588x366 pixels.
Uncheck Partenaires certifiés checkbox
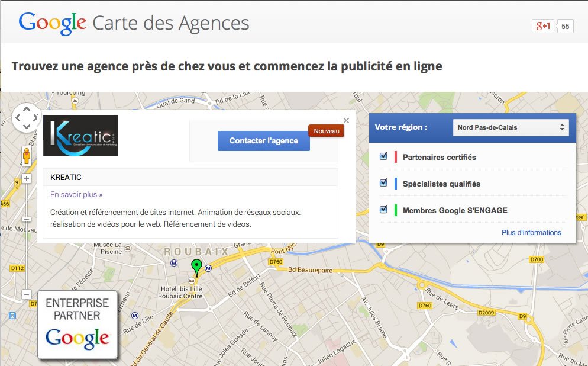tap(383, 156)
